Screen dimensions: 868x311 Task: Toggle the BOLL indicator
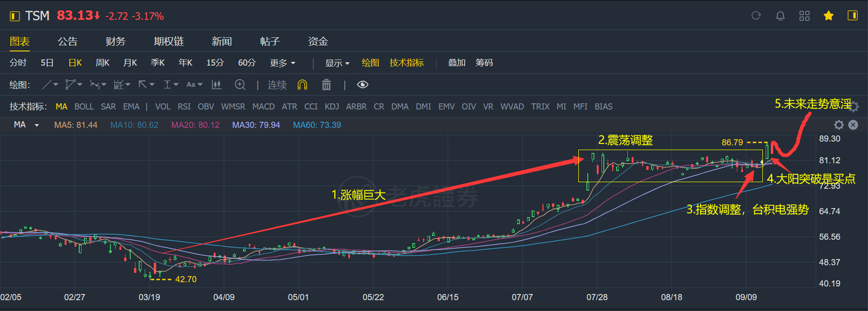[84, 107]
